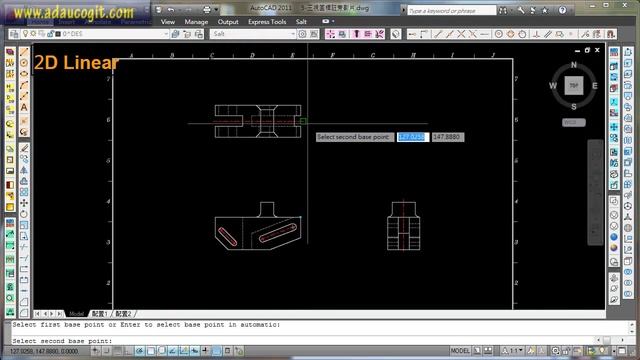The height and width of the screenshot is (360, 640).
Task: Select the Snap to Quadrant icon
Action: point(511,34)
